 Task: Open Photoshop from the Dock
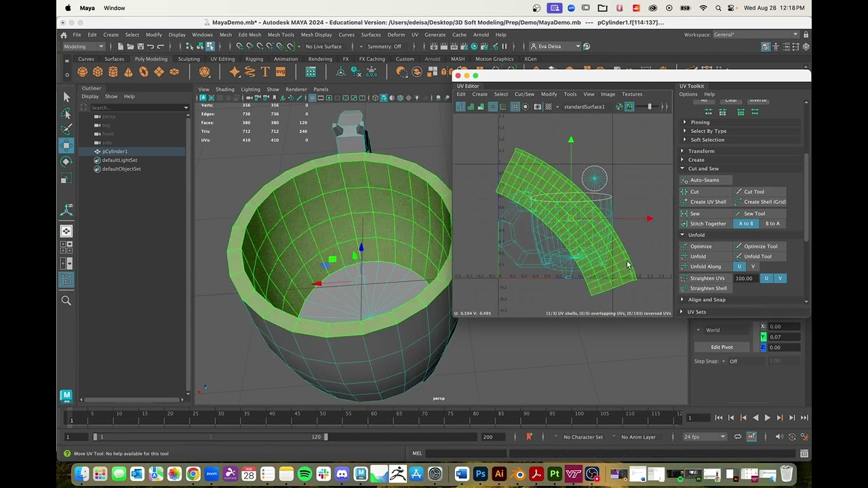[x=481, y=474]
